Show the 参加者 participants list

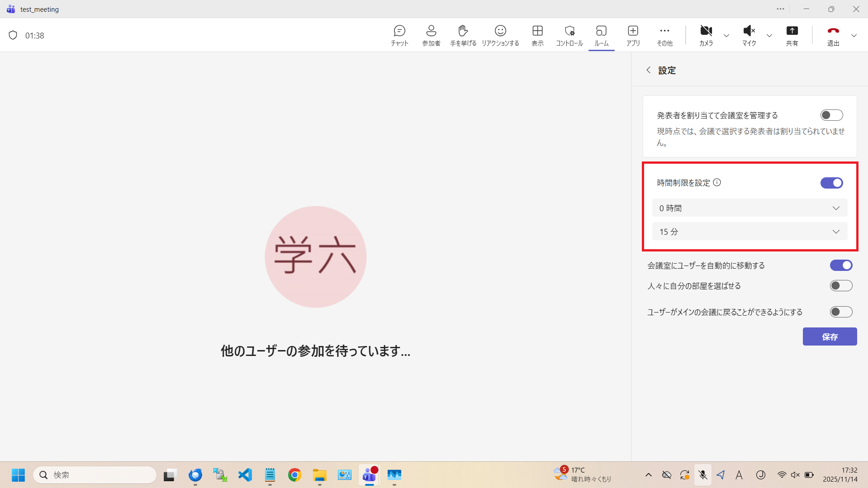(431, 35)
